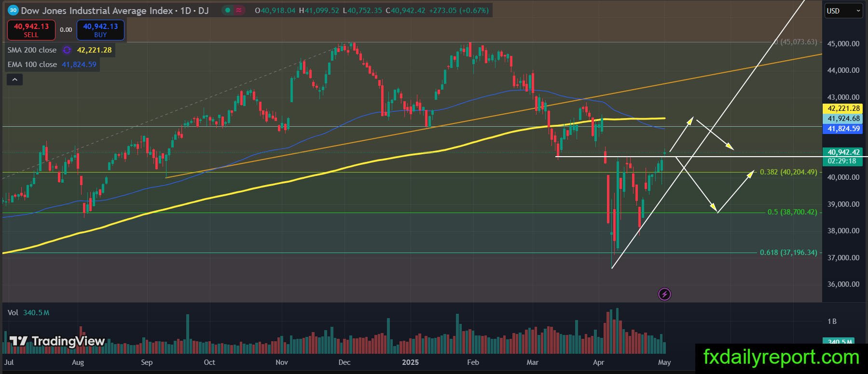868x374 pixels.
Task: Select the orange ascending trendline
Action: pos(494,116)
